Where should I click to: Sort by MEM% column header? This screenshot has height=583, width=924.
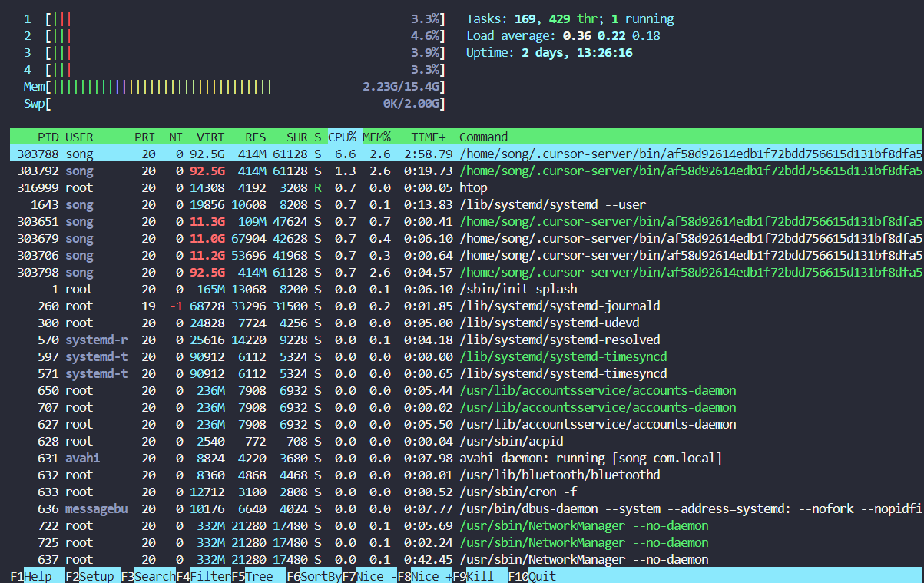[376, 137]
